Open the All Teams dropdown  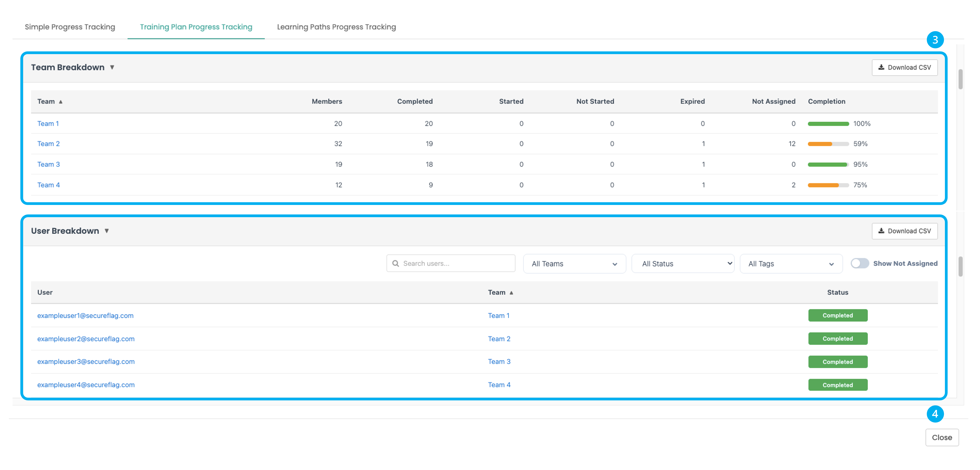click(574, 264)
